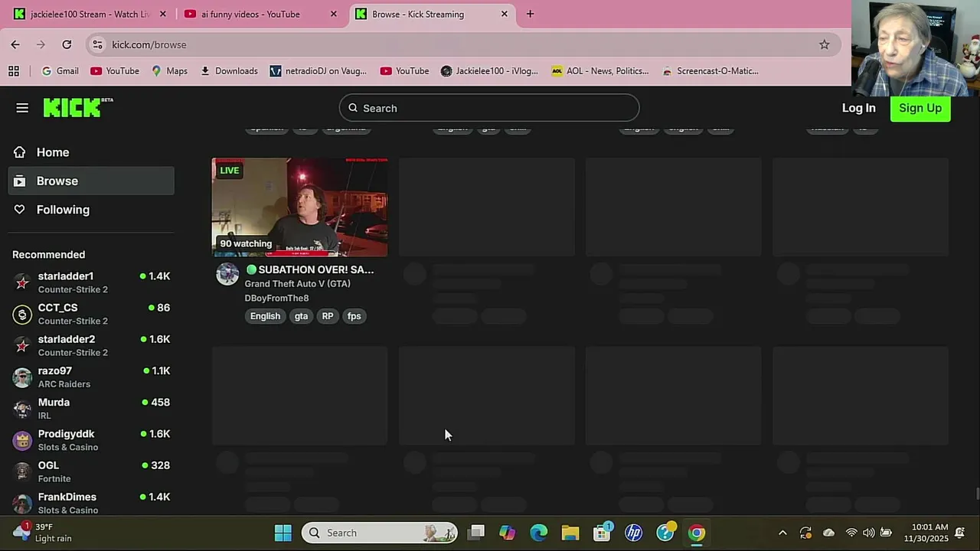Screen dimensions: 980x551
Task: Open Microsoft Store from the taskbar
Action: coord(602,533)
